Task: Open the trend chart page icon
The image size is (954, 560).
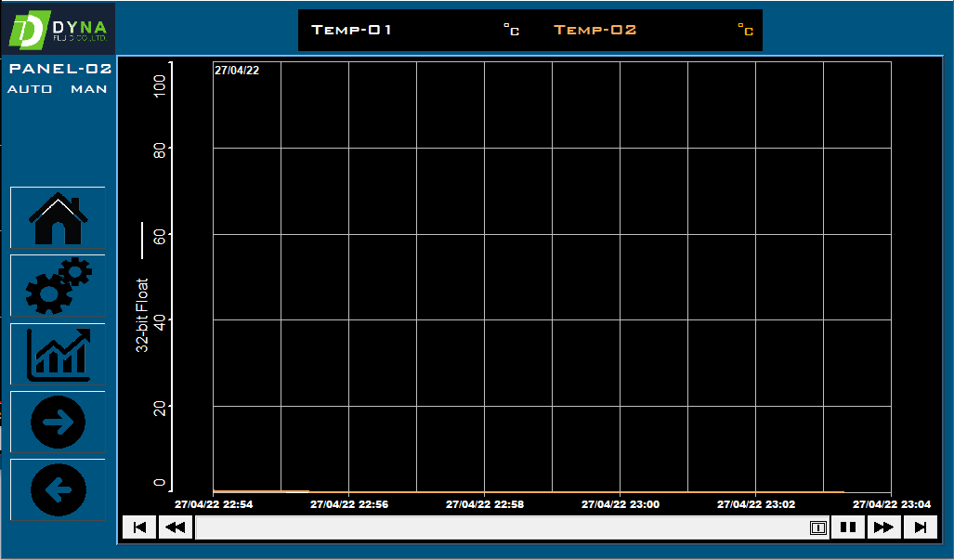Action: pos(58,354)
